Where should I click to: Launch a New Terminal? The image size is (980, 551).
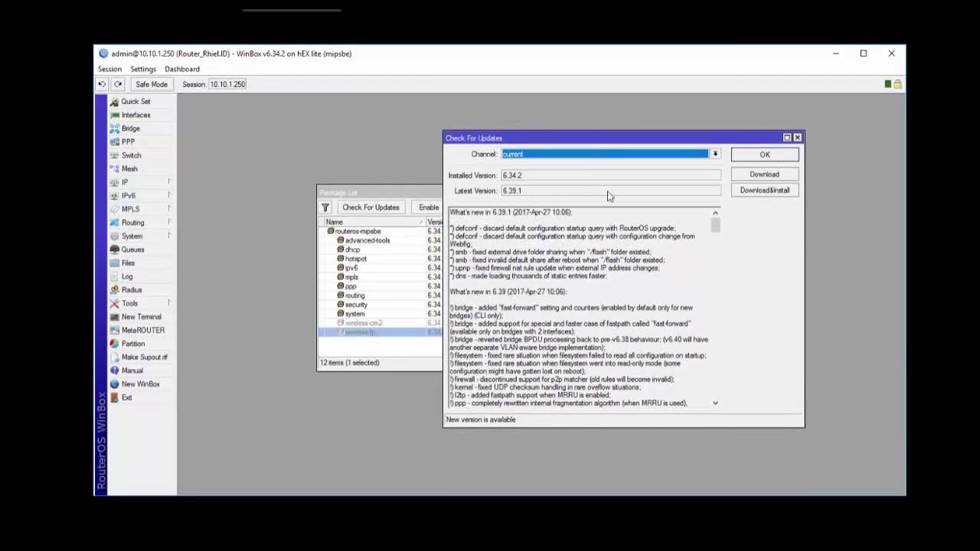(x=141, y=317)
